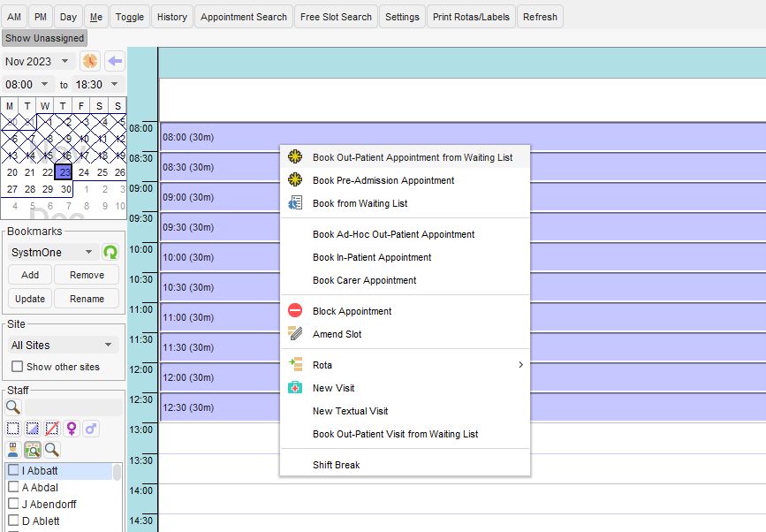Screen dimensions: 766x532
Task: Choose Shift Break from context menu
Action: 336,465
